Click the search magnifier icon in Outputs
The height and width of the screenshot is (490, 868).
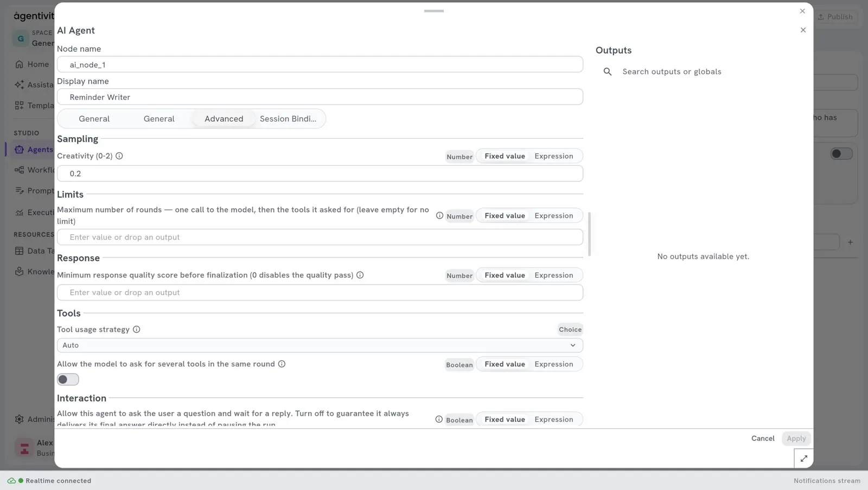pyautogui.click(x=608, y=72)
